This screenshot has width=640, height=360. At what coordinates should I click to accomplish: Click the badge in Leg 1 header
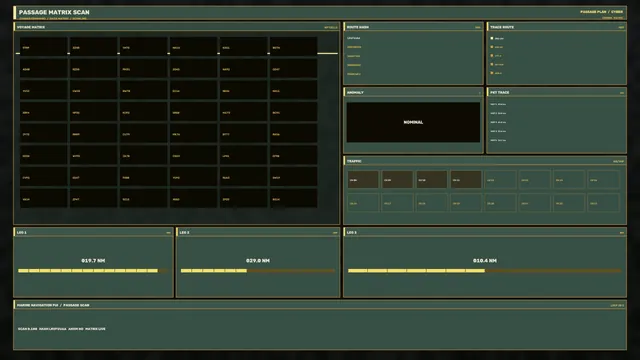tap(168, 233)
